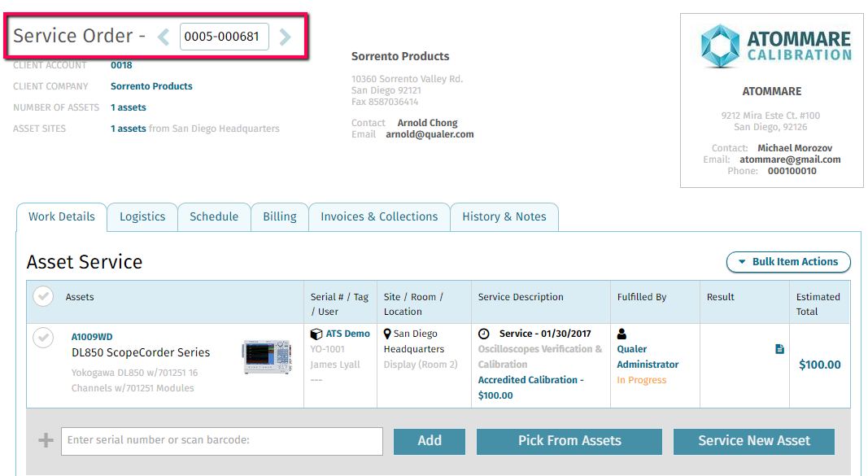Click the Serial # / Tag / User column header
Screen dimensions: 868x476
pos(339,304)
